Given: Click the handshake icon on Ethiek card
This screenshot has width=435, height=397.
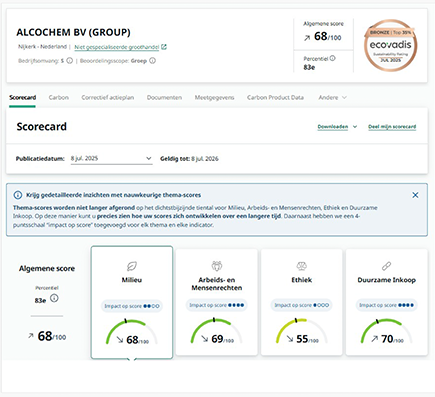Looking at the screenshot, I should click(302, 266).
